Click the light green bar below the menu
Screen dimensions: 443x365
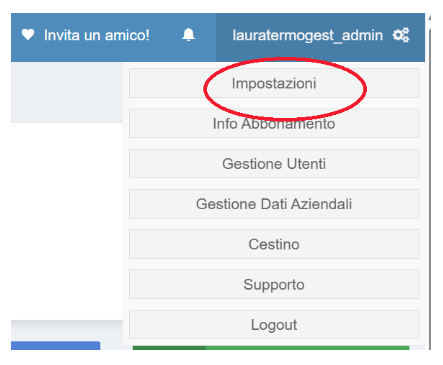pos(307,348)
